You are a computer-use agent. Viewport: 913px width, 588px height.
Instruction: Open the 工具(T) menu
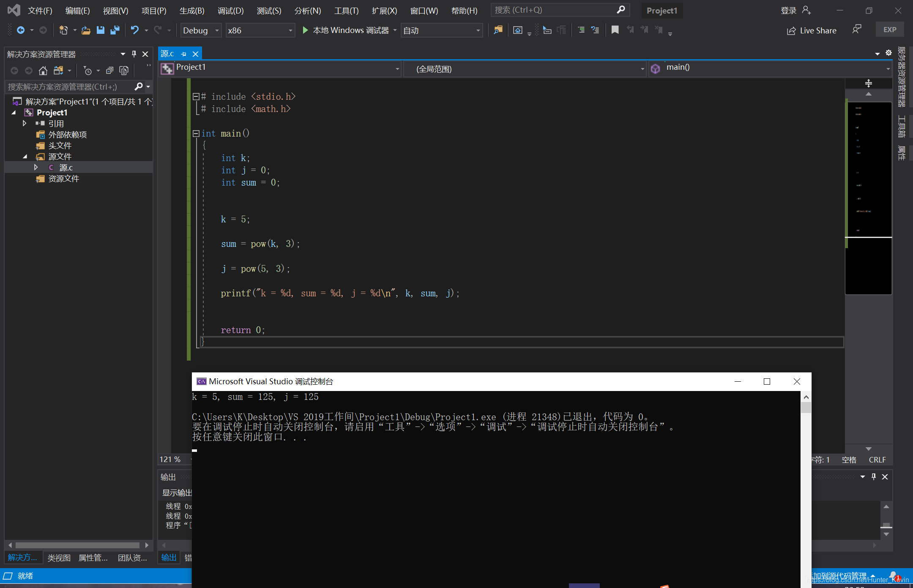click(x=346, y=11)
